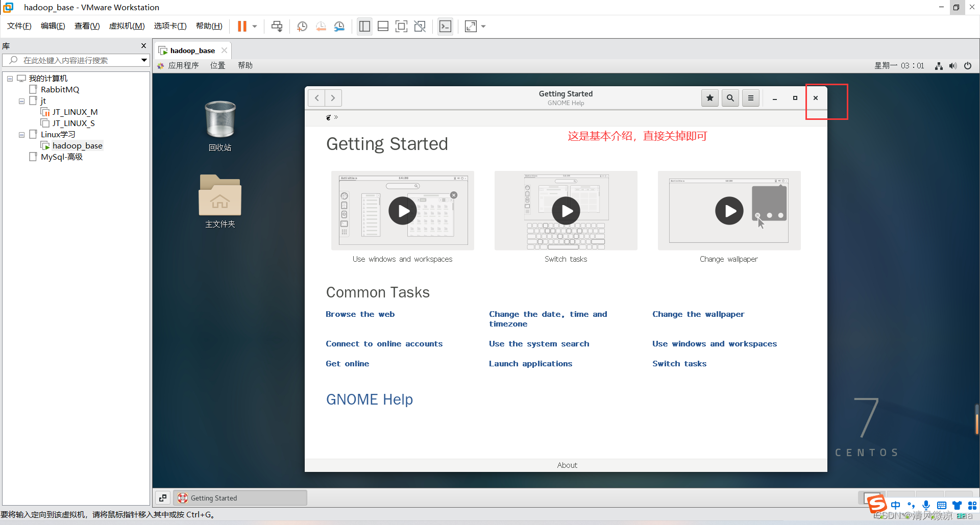The width and height of the screenshot is (980, 525).
Task: Click the About link at window bottom
Action: point(567,465)
